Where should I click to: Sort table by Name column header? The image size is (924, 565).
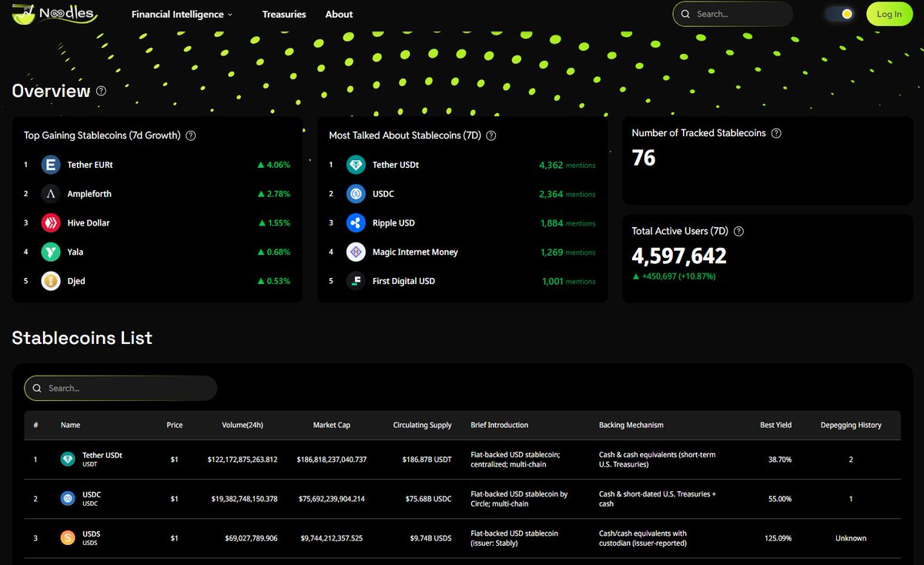(x=70, y=425)
